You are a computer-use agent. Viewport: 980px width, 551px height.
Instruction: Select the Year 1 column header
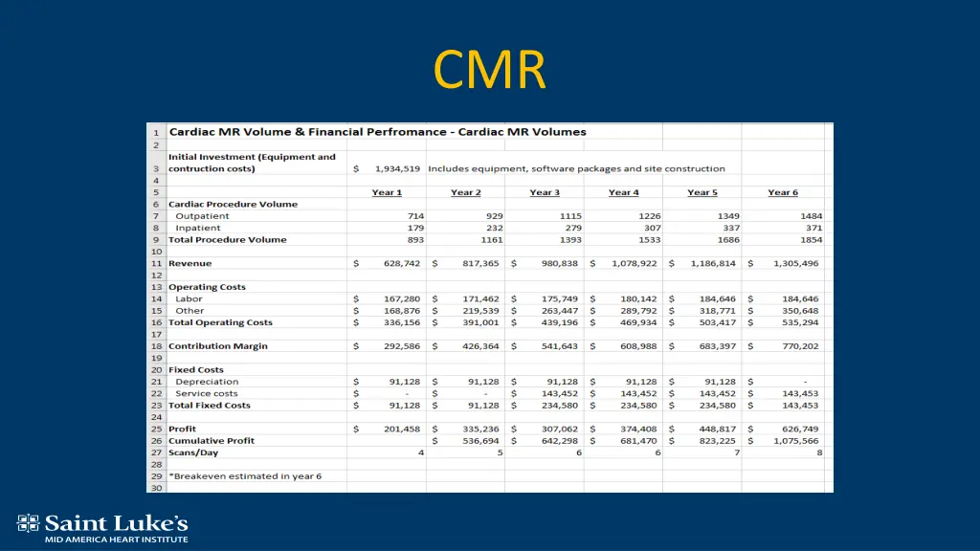[387, 192]
